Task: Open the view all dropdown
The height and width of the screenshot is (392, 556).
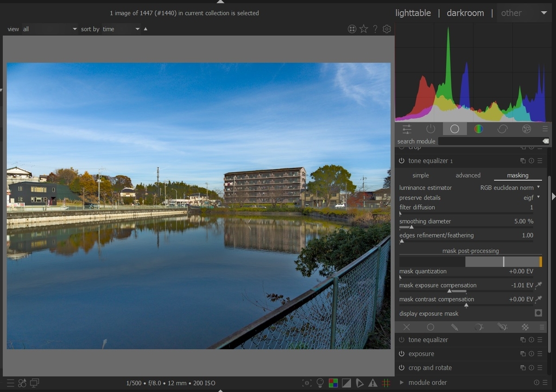Action: tap(50, 29)
